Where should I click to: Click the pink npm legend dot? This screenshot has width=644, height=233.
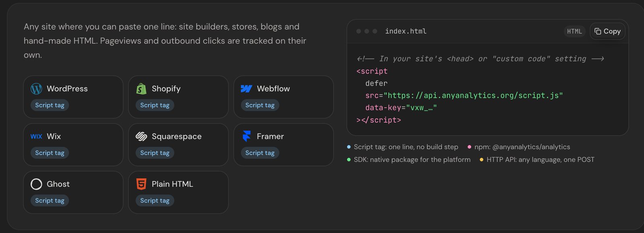469,147
